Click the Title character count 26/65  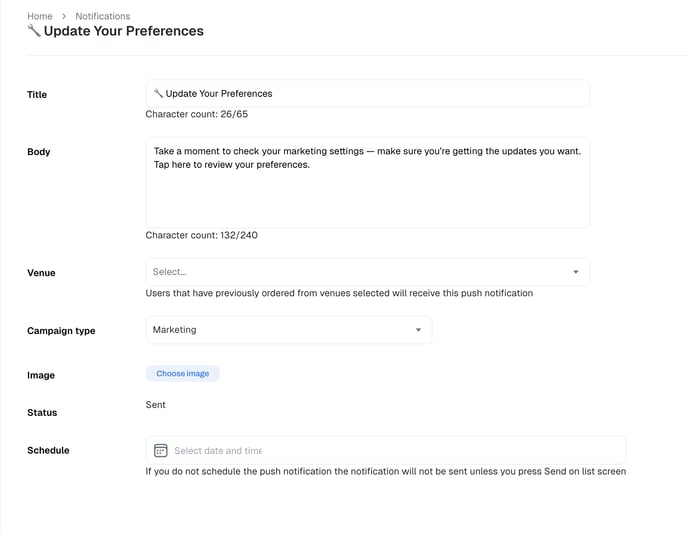tap(197, 114)
